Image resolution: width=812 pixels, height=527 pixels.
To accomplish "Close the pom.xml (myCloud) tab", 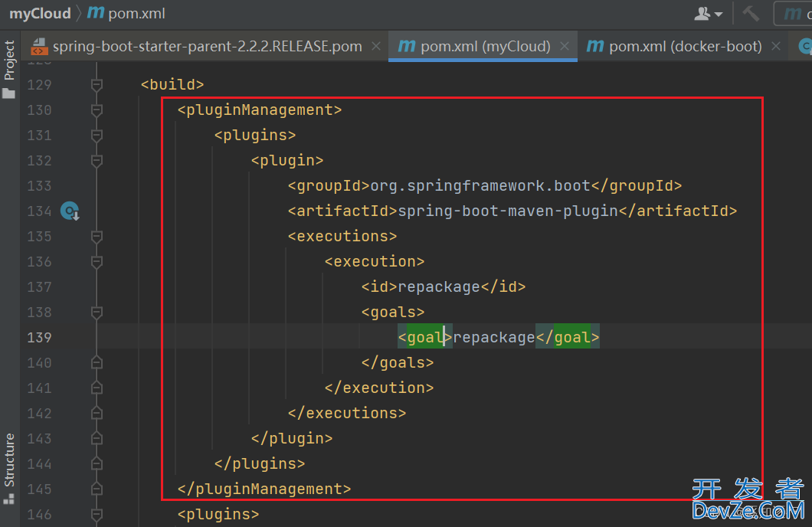I will click(565, 47).
